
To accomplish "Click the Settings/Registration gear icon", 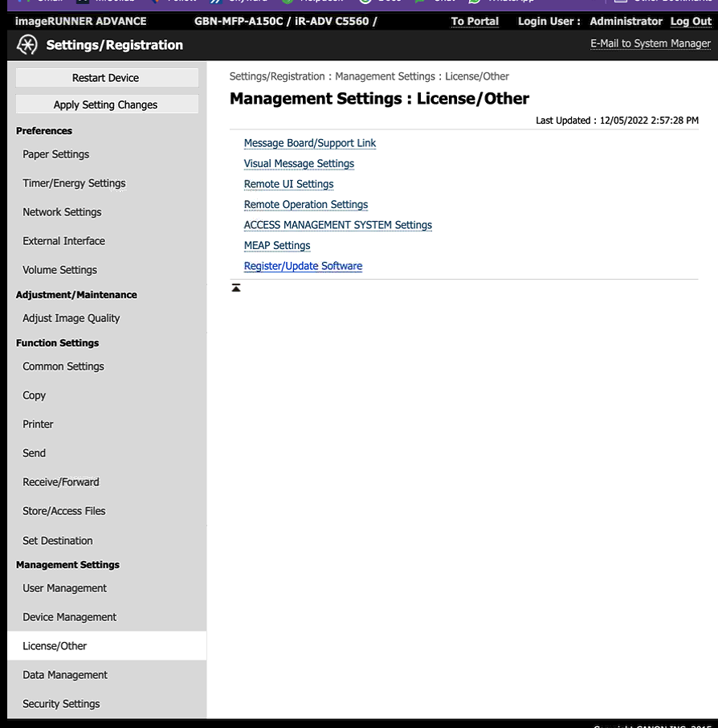I will pyautogui.click(x=27, y=45).
